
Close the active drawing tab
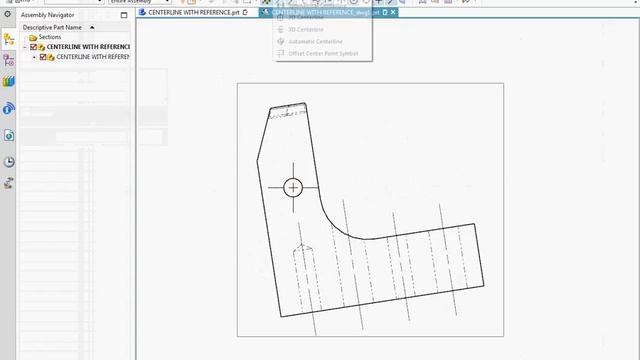pyautogui.click(x=393, y=12)
